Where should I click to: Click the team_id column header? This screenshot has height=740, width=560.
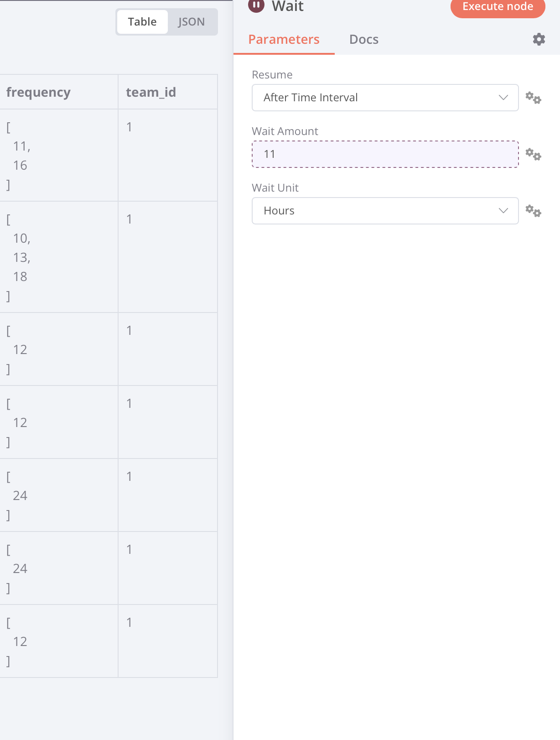151,92
